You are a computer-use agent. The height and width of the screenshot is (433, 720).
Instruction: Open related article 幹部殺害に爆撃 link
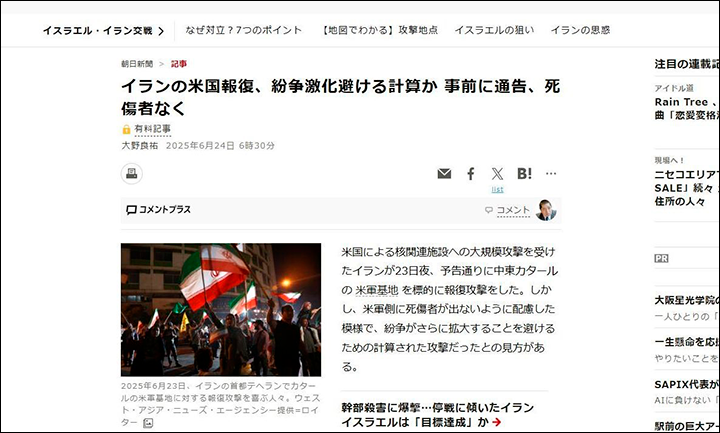tap(438, 415)
